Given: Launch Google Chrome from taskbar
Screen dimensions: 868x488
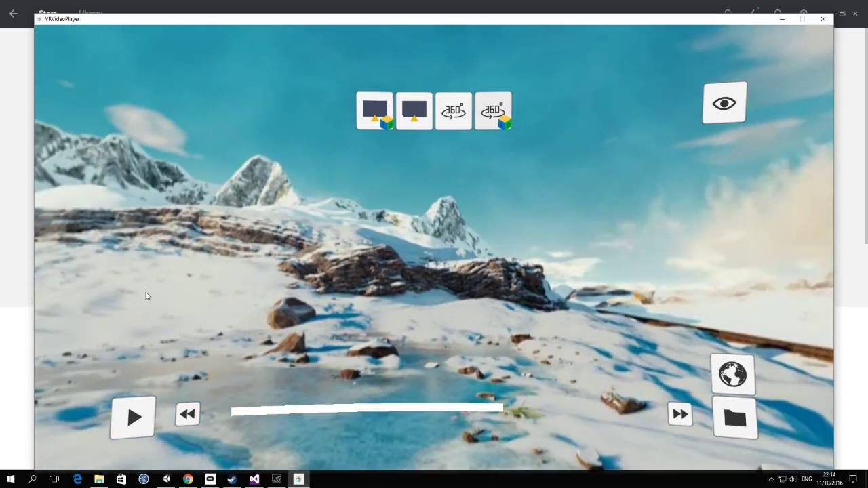Looking at the screenshot, I should (188, 479).
